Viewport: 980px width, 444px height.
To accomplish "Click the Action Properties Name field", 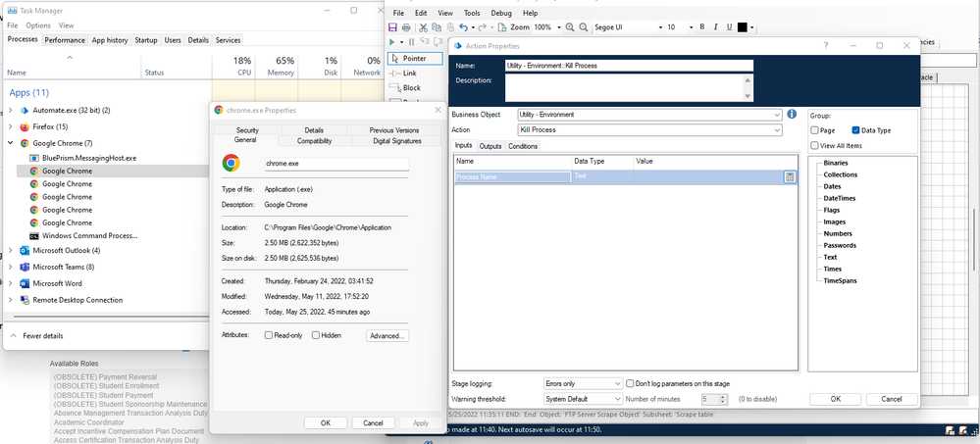I will pyautogui.click(x=630, y=66).
